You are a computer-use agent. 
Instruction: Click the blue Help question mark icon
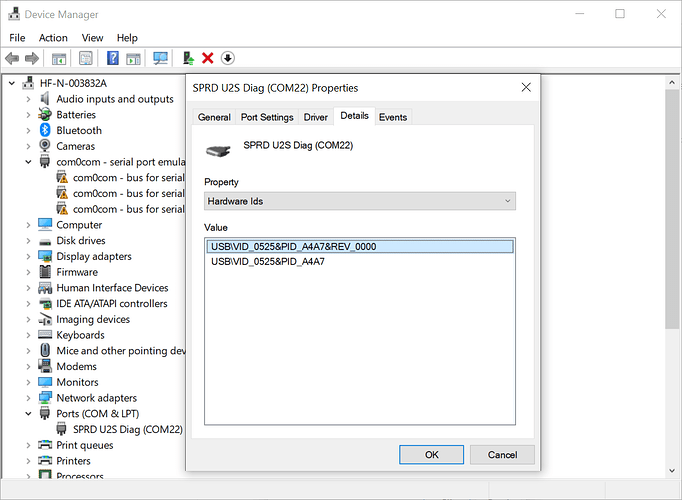coord(113,59)
